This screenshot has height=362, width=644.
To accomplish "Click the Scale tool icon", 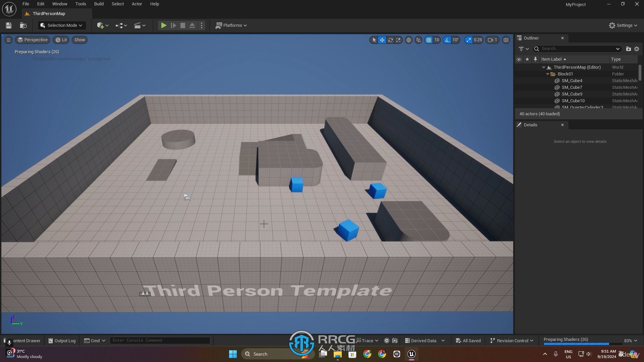I will coord(398,40).
